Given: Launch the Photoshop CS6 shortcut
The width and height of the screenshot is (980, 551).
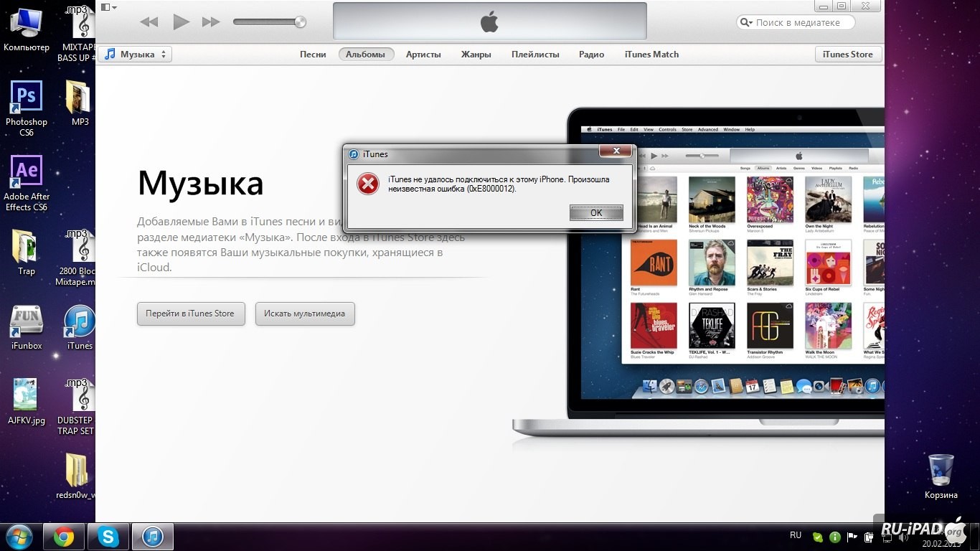Looking at the screenshot, I should pyautogui.click(x=27, y=108).
